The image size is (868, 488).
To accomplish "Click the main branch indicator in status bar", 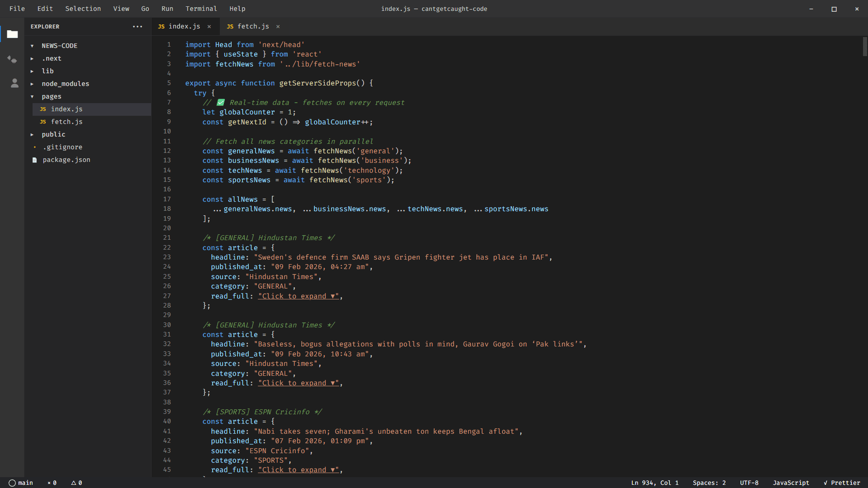I will coord(21,483).
